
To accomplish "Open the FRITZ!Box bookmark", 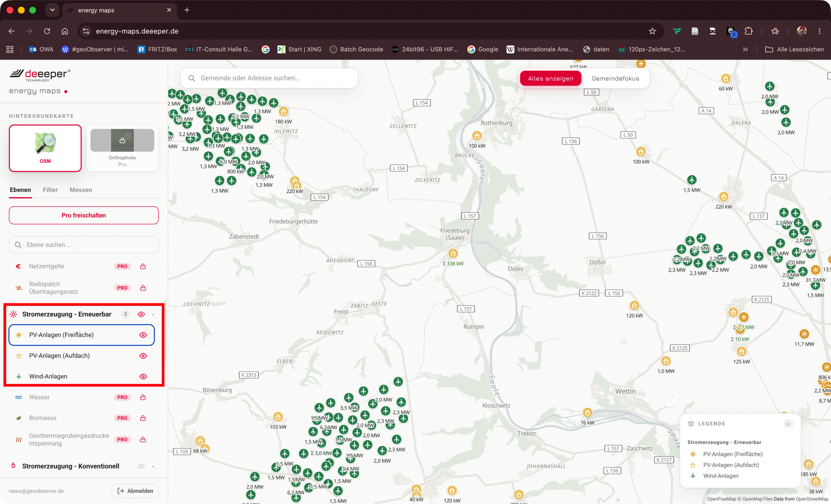I will click(157, 50).
